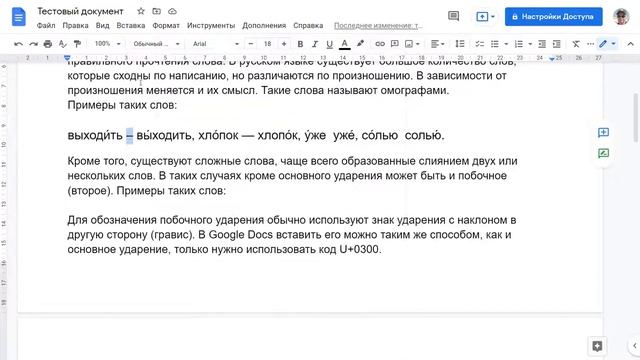Redo the last action
The width and height of the screenshot is (640, 360).
(x=33, y=44)
